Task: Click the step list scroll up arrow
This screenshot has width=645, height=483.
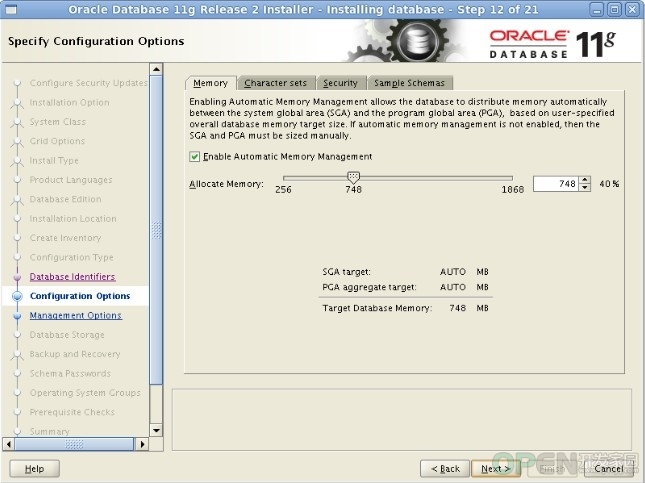Action: pos(156,70)
